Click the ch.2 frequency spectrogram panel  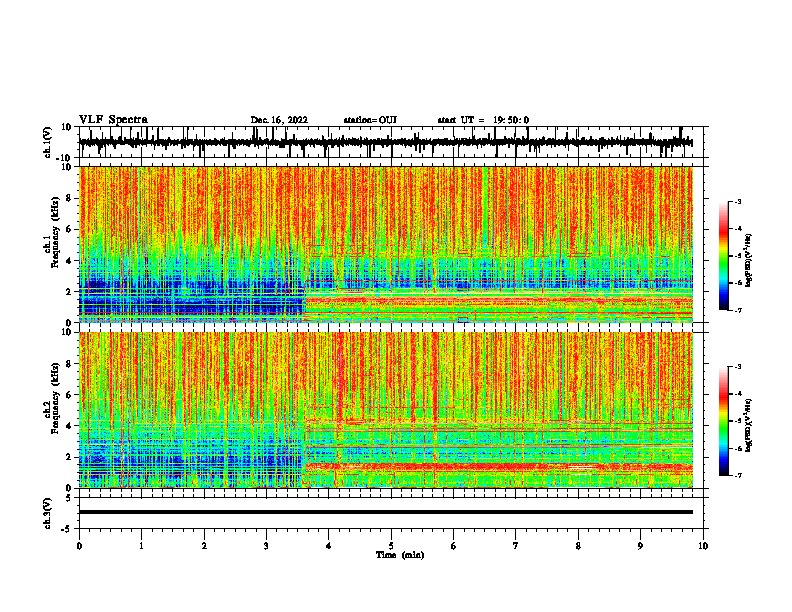pos(386,410)
